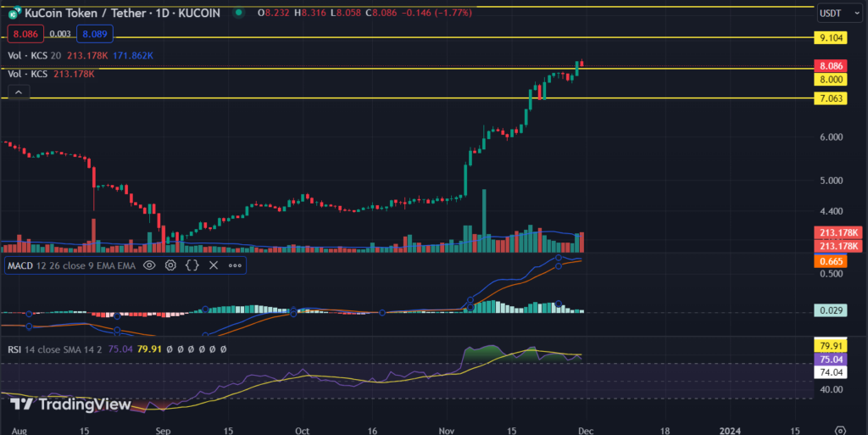
Task: Click the 7.063 horizontal line price label
Action: coord(831,98)
